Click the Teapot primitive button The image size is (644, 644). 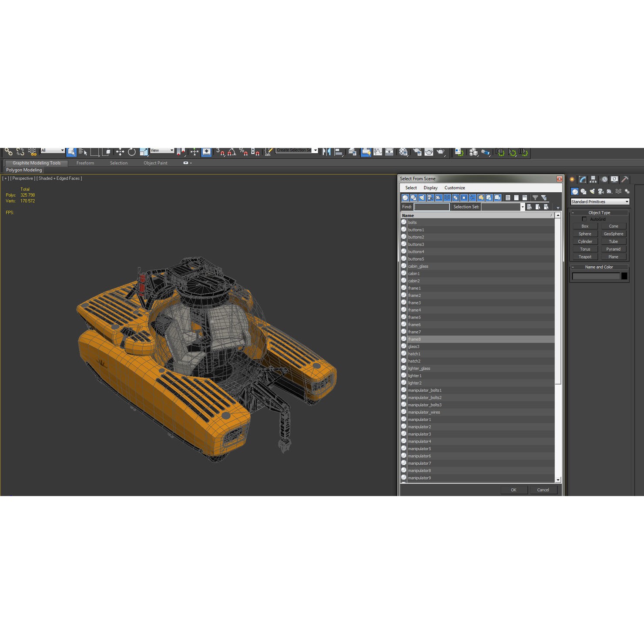(x=585, y=257)
